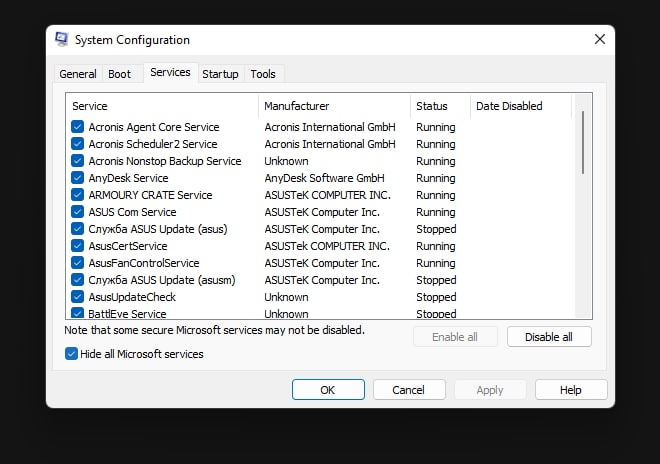Toggle Hide all Microsoft services checkbox
This screenshot has width=660, height=464.
click(71, 354)
